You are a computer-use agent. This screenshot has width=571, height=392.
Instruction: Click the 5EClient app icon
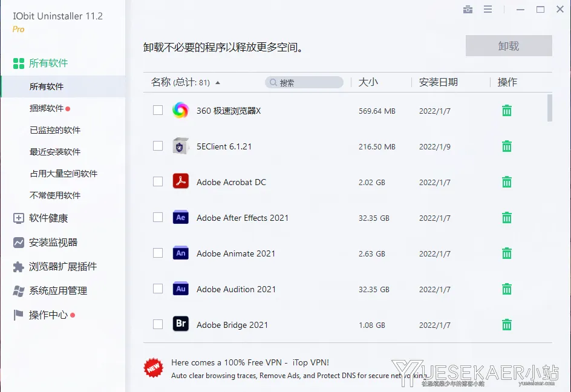pos(180,146)
